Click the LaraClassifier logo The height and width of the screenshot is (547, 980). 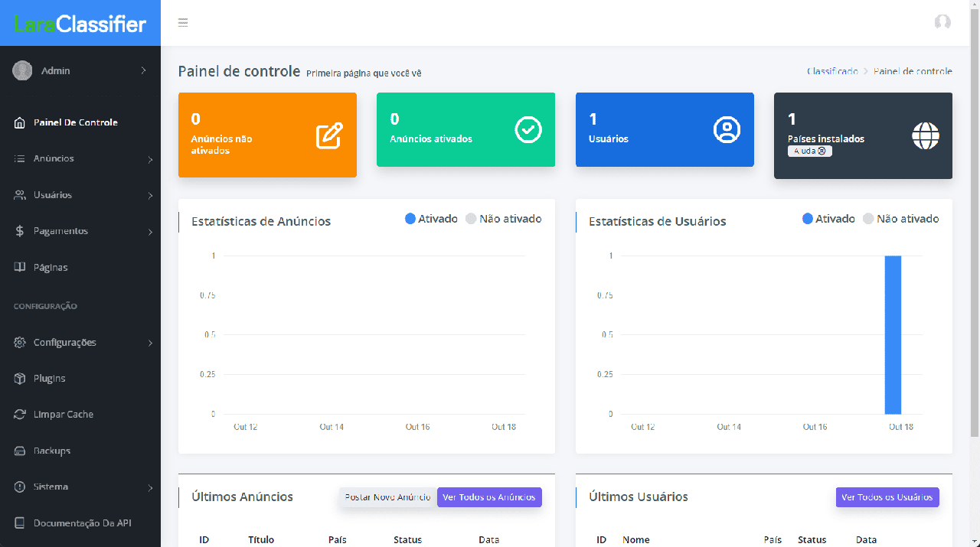80,24
